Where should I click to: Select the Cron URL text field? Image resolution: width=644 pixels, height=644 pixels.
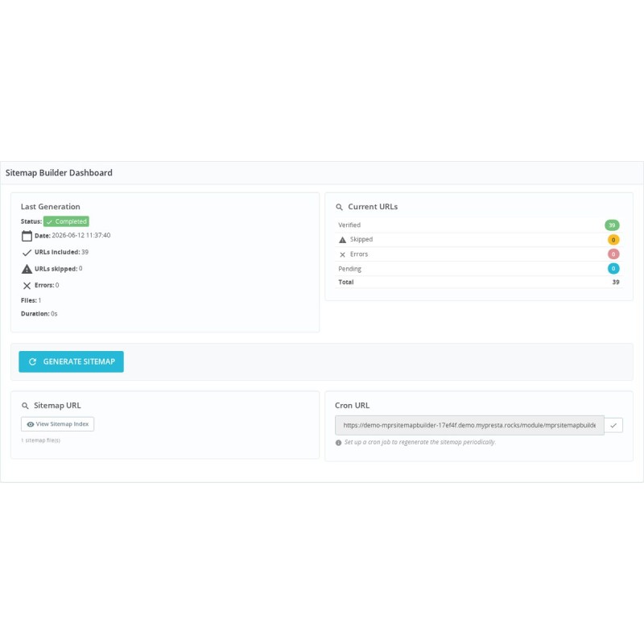(x=469, y=425)
